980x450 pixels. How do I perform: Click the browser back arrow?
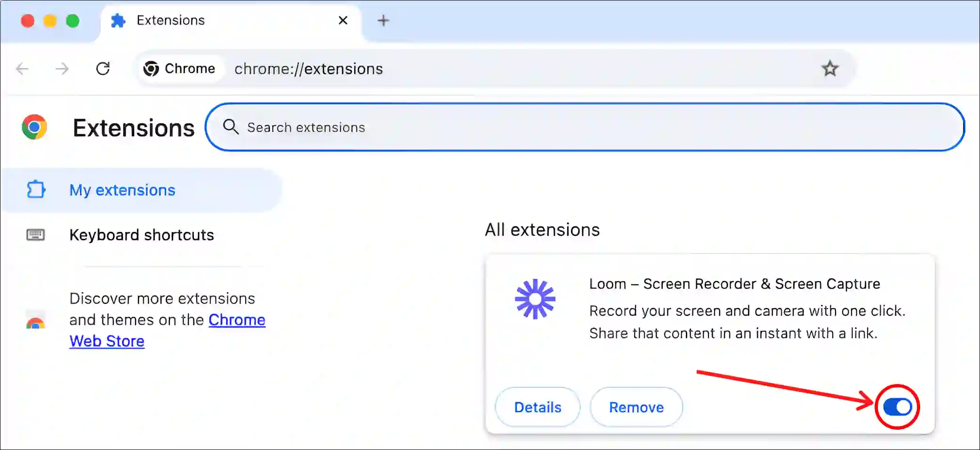(x=22, y=69)
